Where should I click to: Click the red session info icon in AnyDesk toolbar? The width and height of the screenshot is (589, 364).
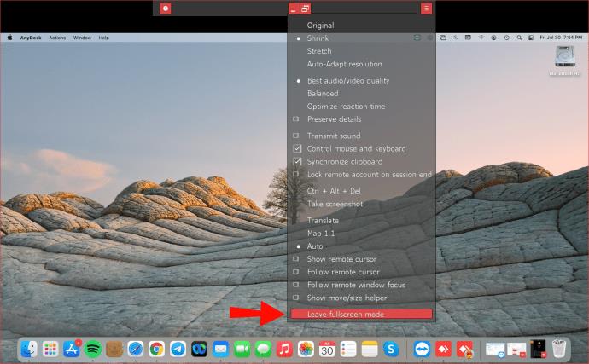pyautogui.click(x=166, y=9)
